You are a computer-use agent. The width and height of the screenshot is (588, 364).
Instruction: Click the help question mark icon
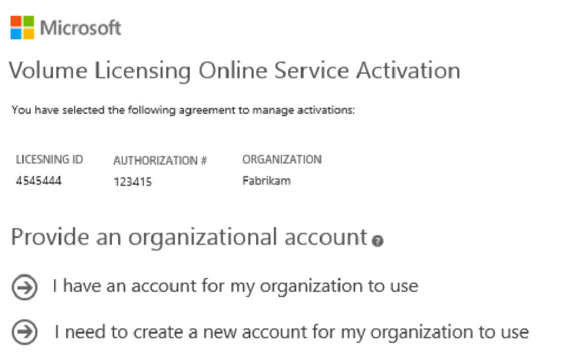tap(377, 241)
